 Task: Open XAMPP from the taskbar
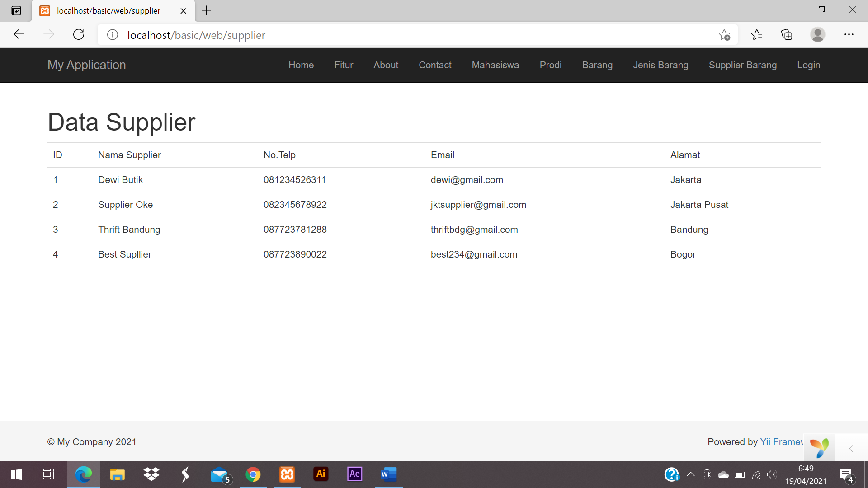point(287,474)
